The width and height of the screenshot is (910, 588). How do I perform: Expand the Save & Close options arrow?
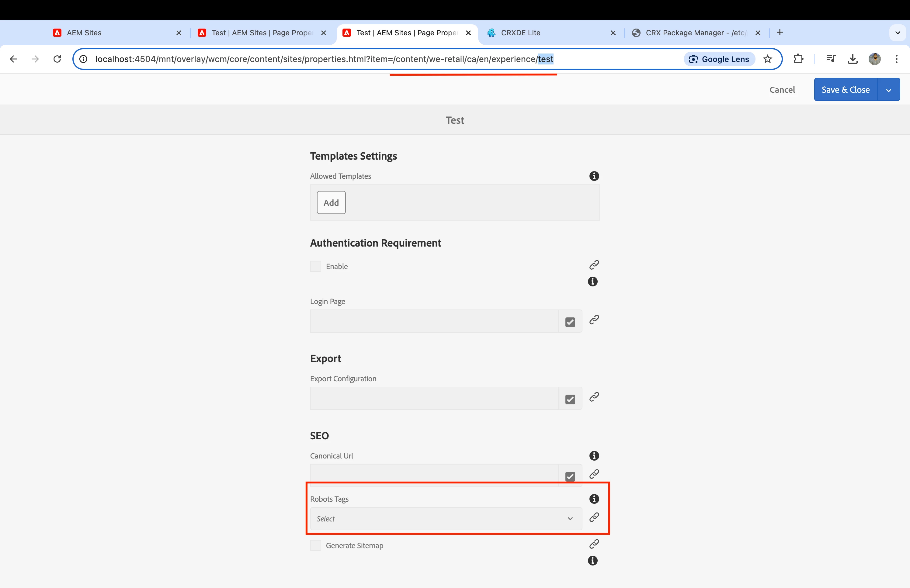[888, 90]
